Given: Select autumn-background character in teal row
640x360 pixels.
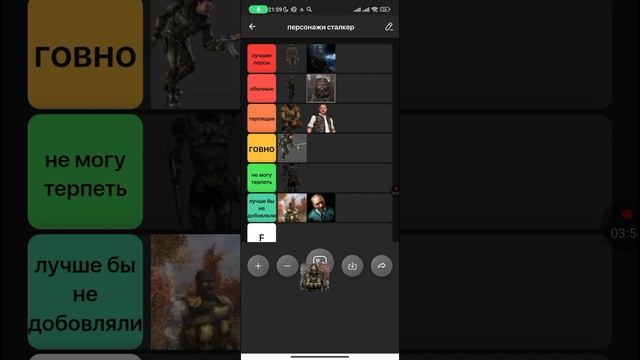Looking at the screenshot, I should [292, 208].
